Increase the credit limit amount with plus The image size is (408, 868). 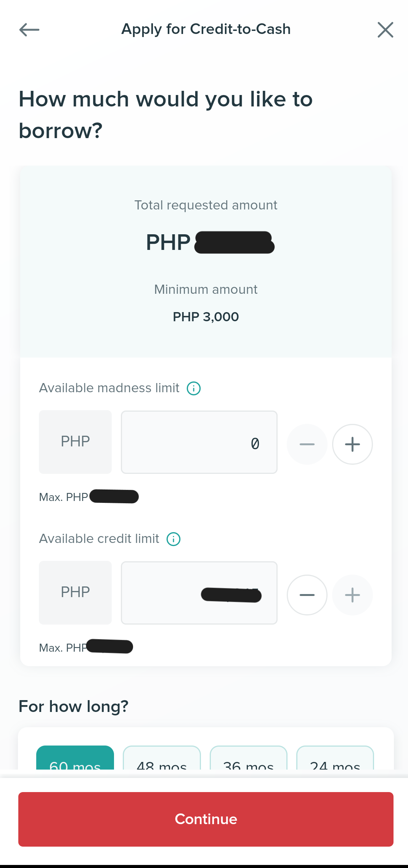pyautogui.click(x=352, y=595)
